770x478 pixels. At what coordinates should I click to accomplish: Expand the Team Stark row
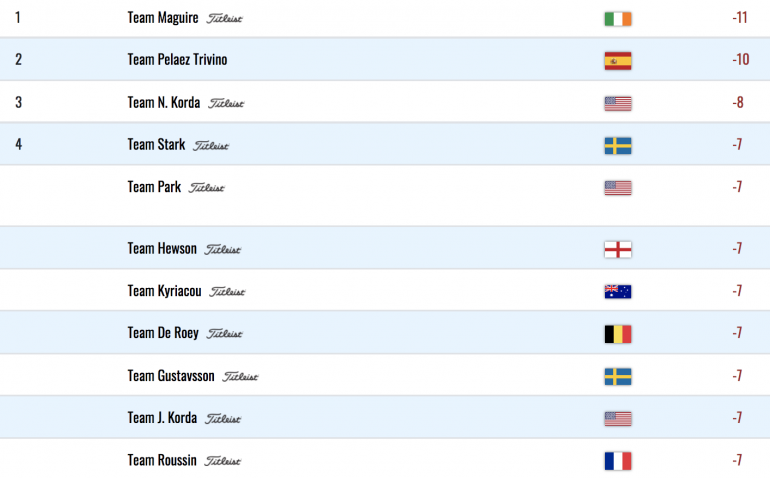click(x=385, y=144)
